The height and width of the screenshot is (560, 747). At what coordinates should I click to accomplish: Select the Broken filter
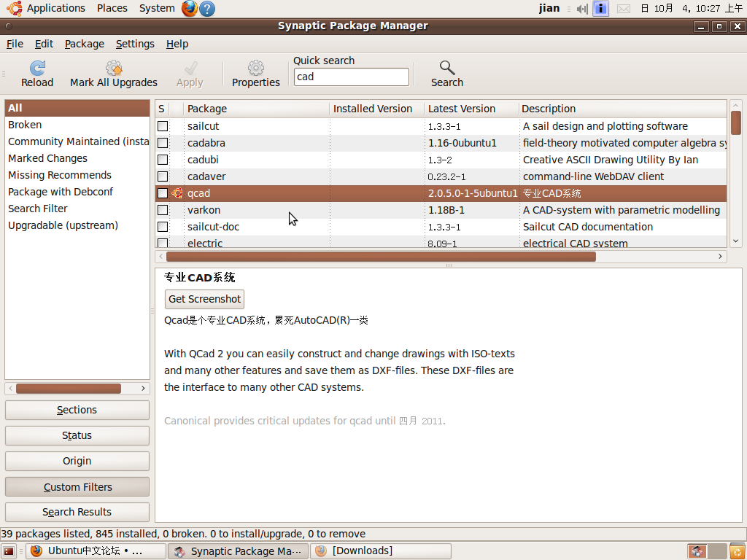tap(77, 125)
